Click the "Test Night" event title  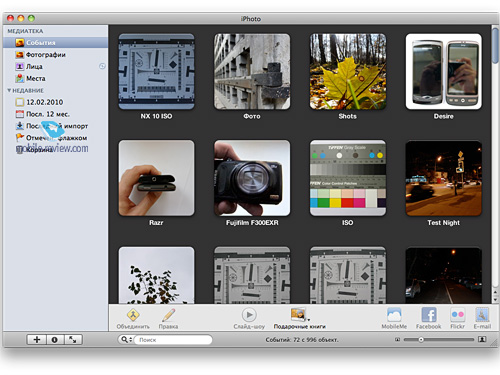444,223
